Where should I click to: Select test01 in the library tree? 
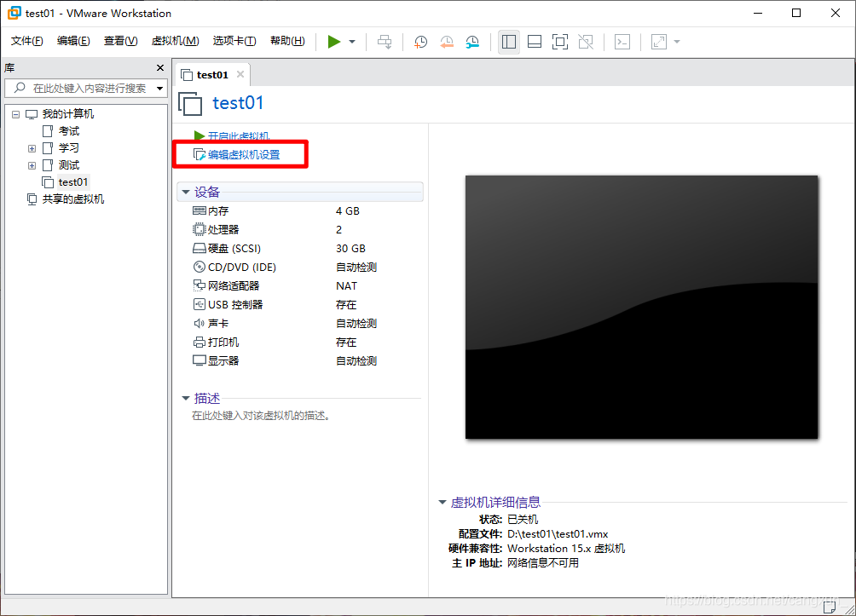73,181
